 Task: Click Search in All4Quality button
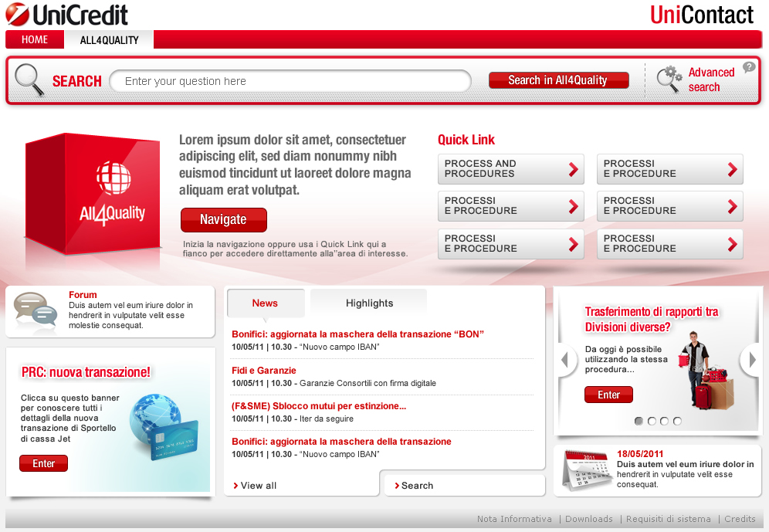(558, 80)
